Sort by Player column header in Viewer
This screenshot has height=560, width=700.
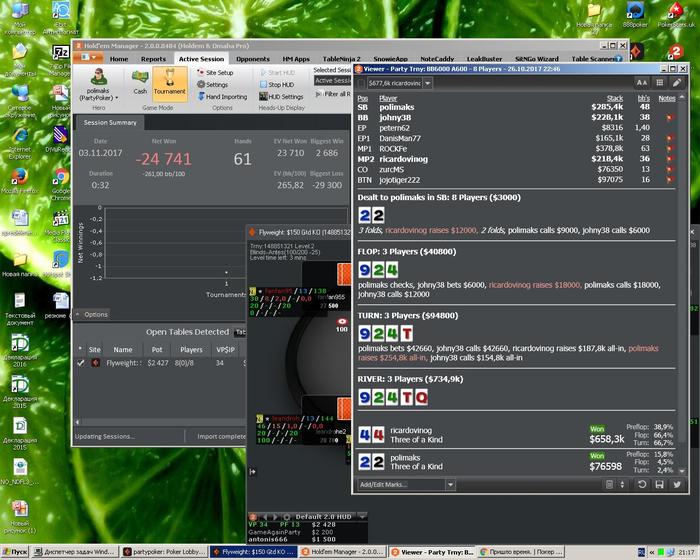pos(388,98)
